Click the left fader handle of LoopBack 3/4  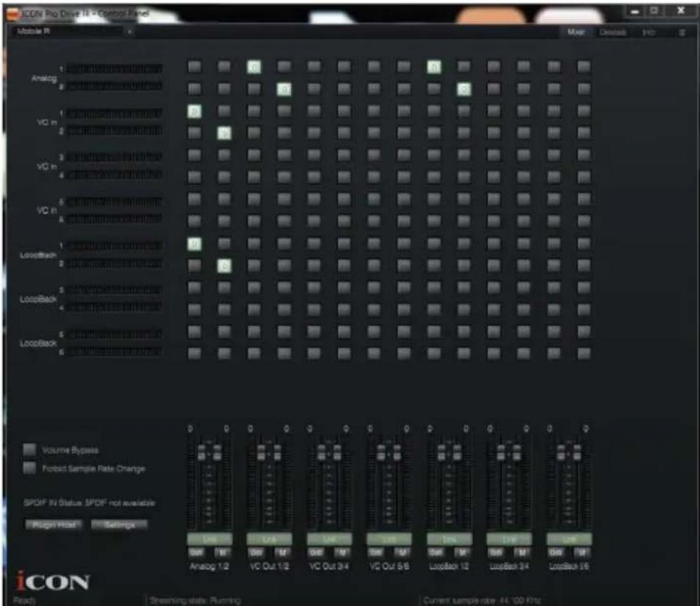(501, 453)
